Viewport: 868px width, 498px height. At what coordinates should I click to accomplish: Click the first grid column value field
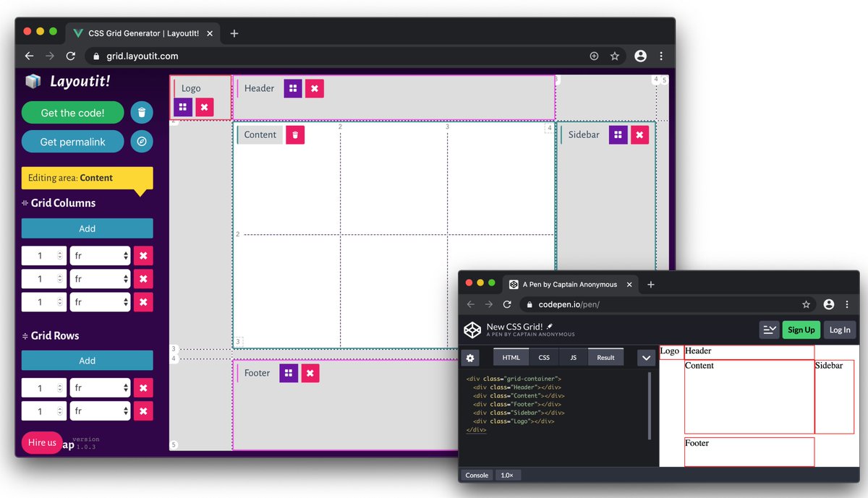coord(44,256)
